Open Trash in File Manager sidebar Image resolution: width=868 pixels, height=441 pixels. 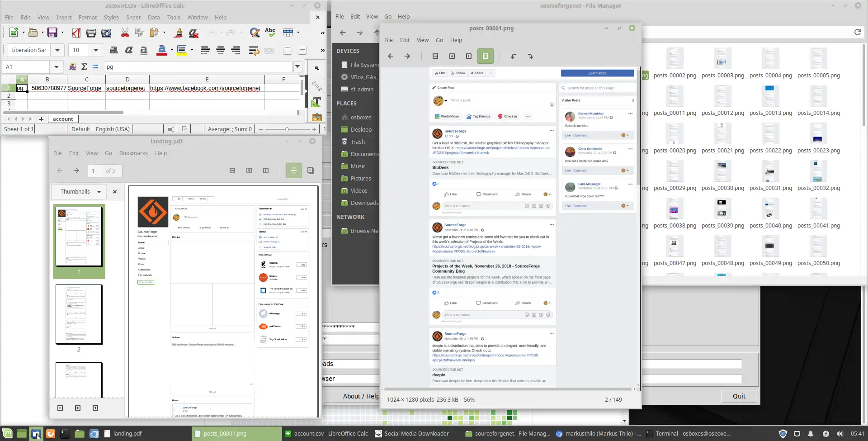tap(358, 142)
